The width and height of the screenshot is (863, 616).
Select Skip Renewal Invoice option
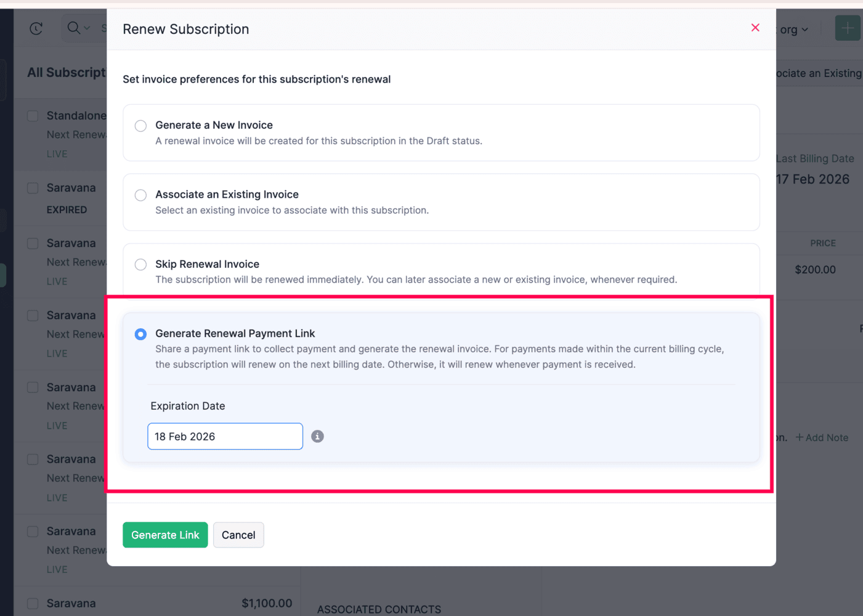[141, 265]
